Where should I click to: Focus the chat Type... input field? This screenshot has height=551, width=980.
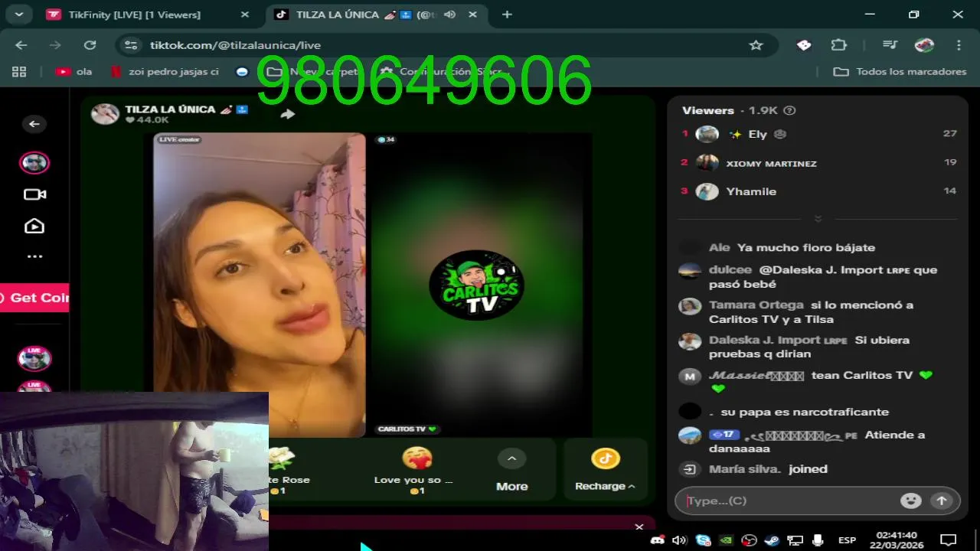point(789,500)
